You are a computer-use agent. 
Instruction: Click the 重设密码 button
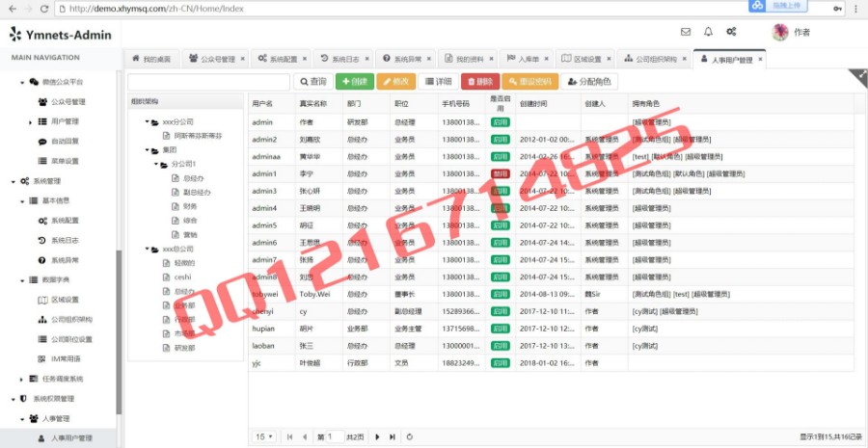coord(530,82)
